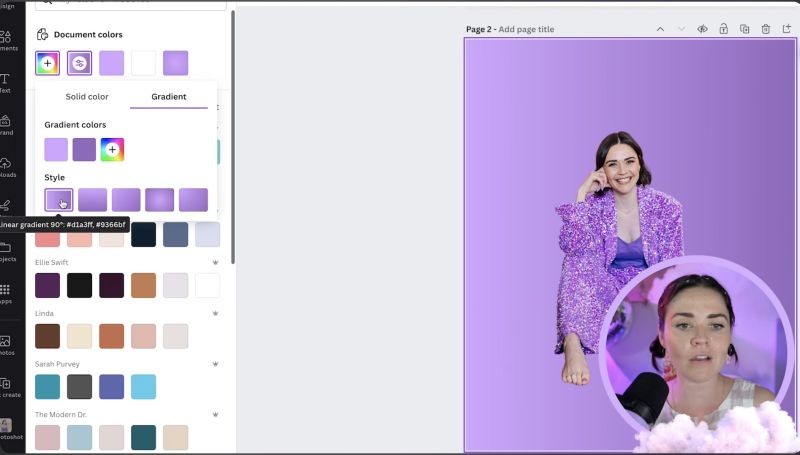
Task: Select the radial gradient style, fourth option
Action: point(160,199)
